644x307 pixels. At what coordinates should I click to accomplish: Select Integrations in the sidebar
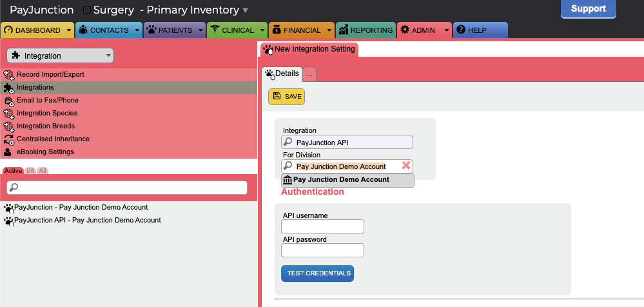tap(128, 88)
